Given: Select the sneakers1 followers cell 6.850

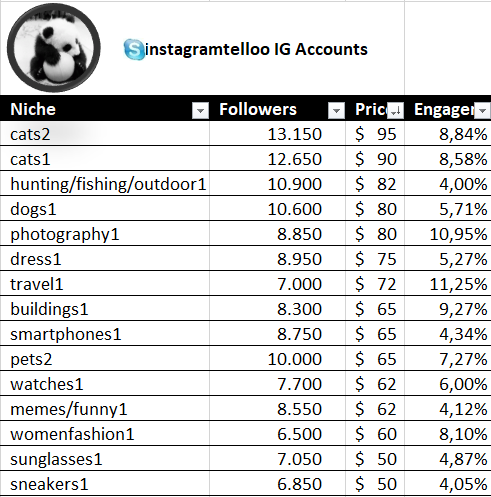Looking at the screenshot, I should 277,484.
